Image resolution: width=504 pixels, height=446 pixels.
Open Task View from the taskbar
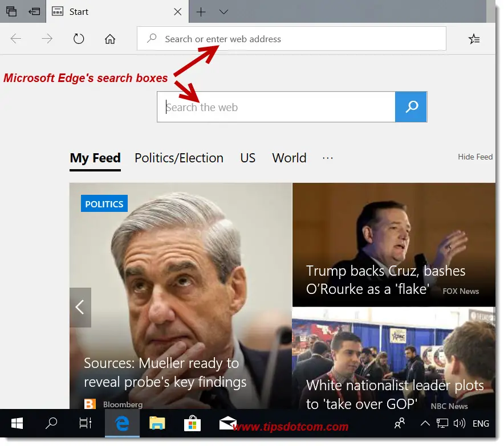[x=86, y=423]
